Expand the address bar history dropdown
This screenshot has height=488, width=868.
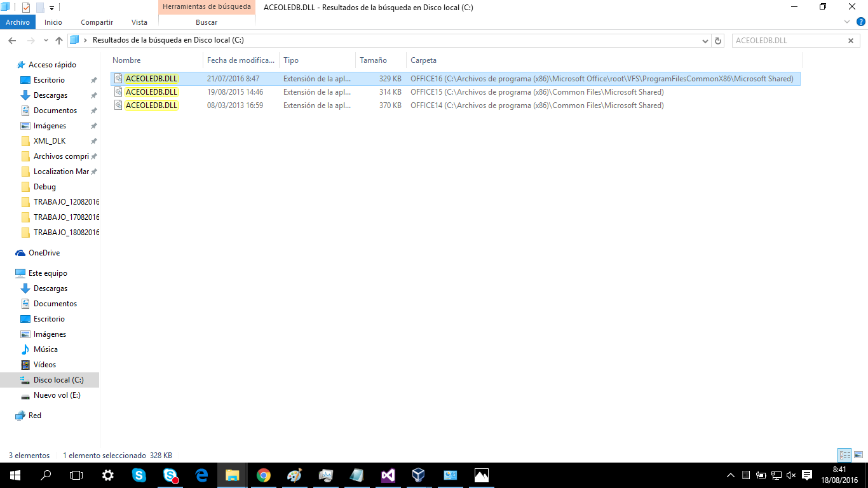(x=705, y=41)
